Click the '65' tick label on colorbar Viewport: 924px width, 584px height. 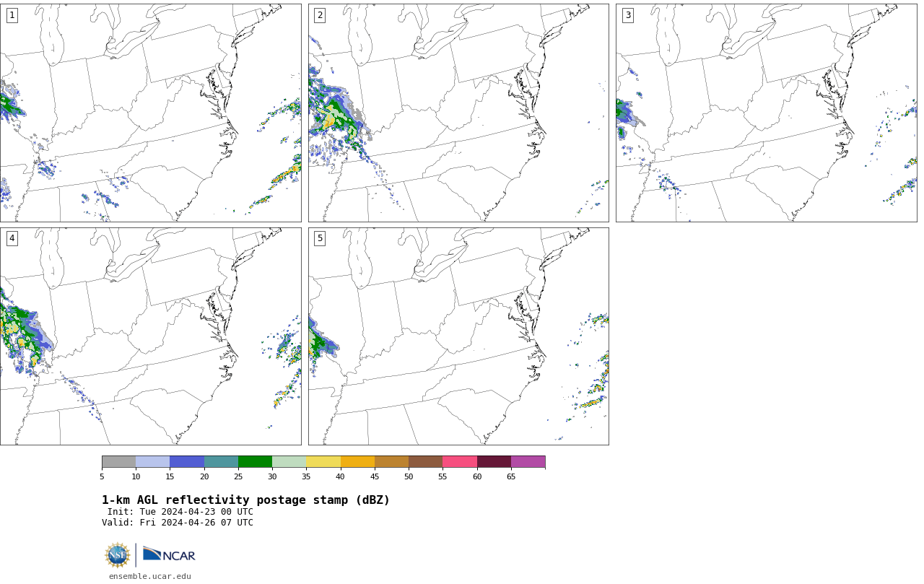click(x=511, y=476)
